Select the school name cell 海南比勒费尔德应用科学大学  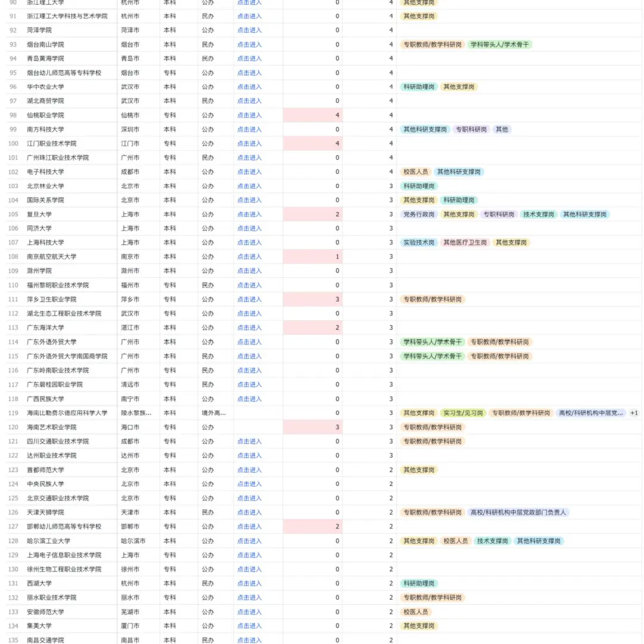[x=70, y=413]
